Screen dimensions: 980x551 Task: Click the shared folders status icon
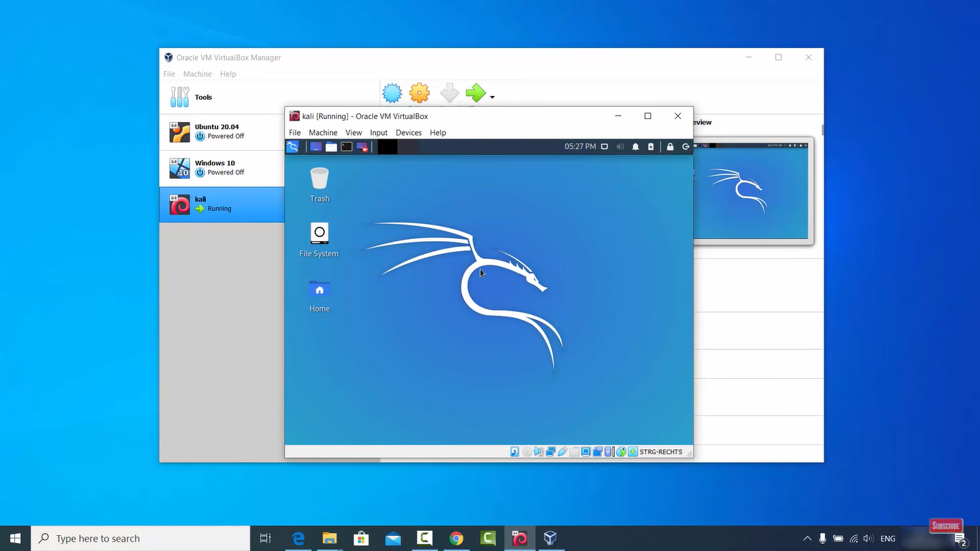pyautogui.click(x=574, y=451)
